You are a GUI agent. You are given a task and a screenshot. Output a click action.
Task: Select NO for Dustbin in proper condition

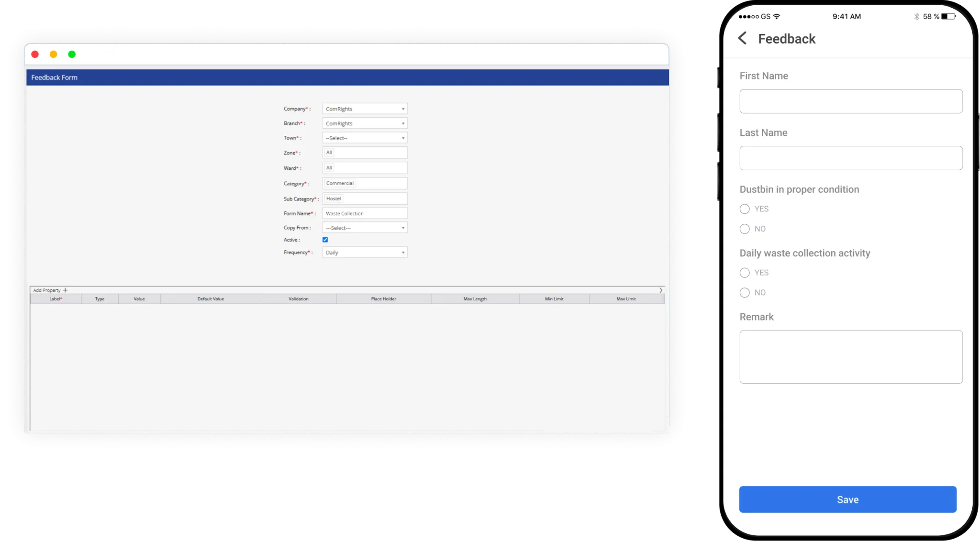745,229
